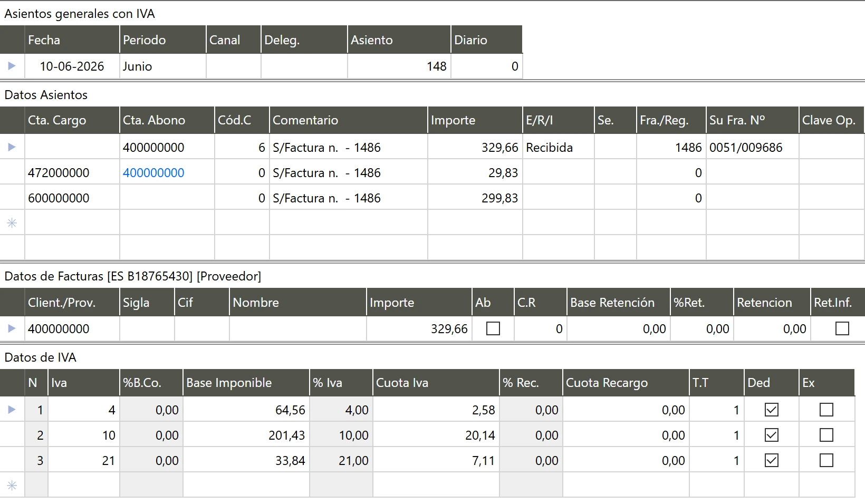Select the invoice importe 329,66 in Datos de Facturas
This screenshot has height=504, width=865.
coord(419,328)
